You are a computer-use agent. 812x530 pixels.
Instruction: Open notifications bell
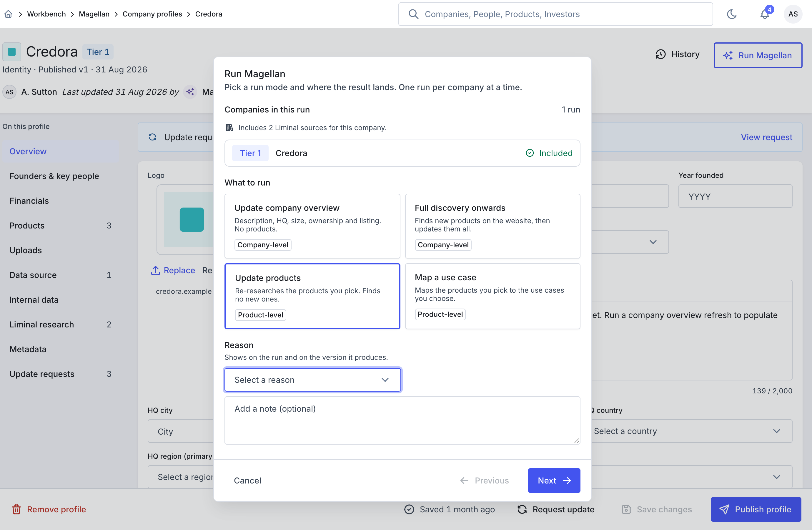765,14
